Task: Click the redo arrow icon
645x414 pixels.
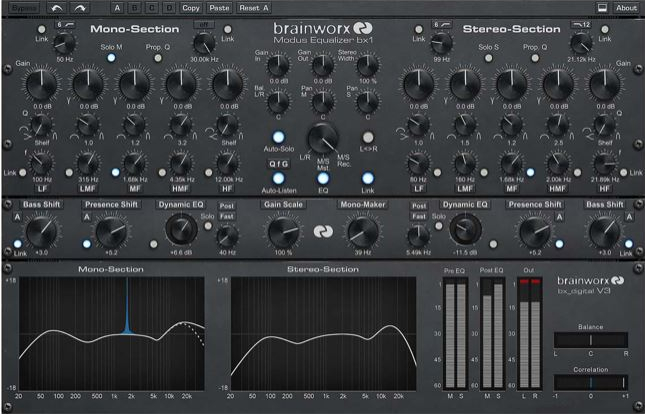Action: 80,8
